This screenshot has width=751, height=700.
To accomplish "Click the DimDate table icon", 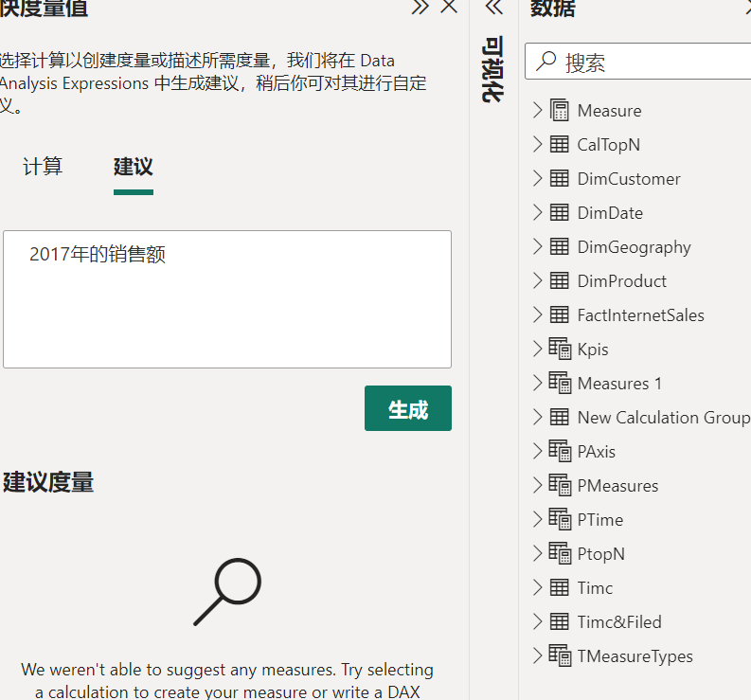I will pyautogui.click(x=560, y=212).
